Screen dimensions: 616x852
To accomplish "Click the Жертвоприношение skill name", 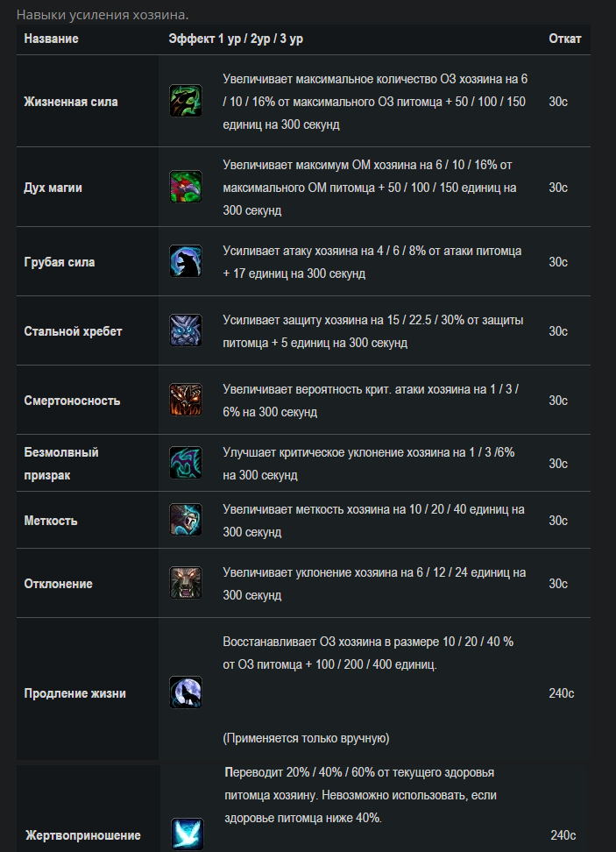I will [83, 835].
